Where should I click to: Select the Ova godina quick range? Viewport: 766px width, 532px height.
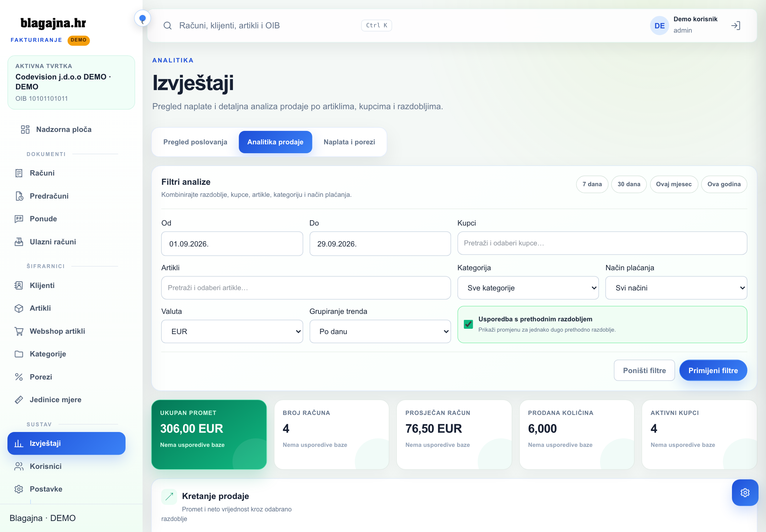724,184
